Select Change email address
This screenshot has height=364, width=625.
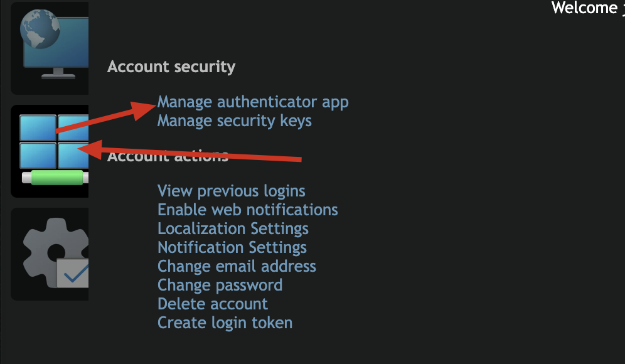click(x=237, y=266)
